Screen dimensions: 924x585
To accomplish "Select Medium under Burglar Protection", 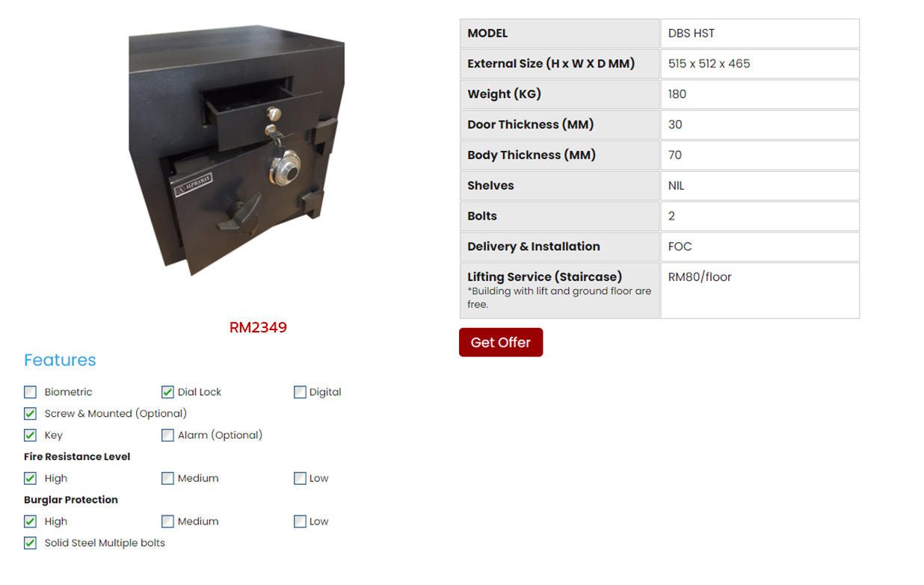I will (167, 522).
